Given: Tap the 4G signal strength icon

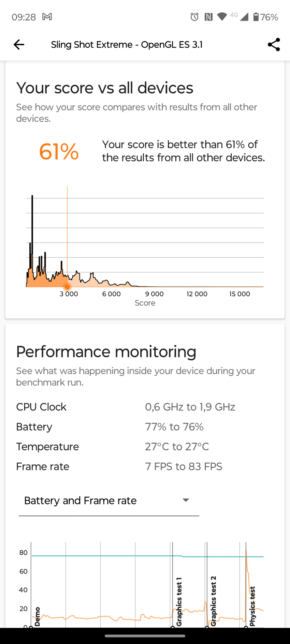Looking at the screenshot, I should [244, 17].
